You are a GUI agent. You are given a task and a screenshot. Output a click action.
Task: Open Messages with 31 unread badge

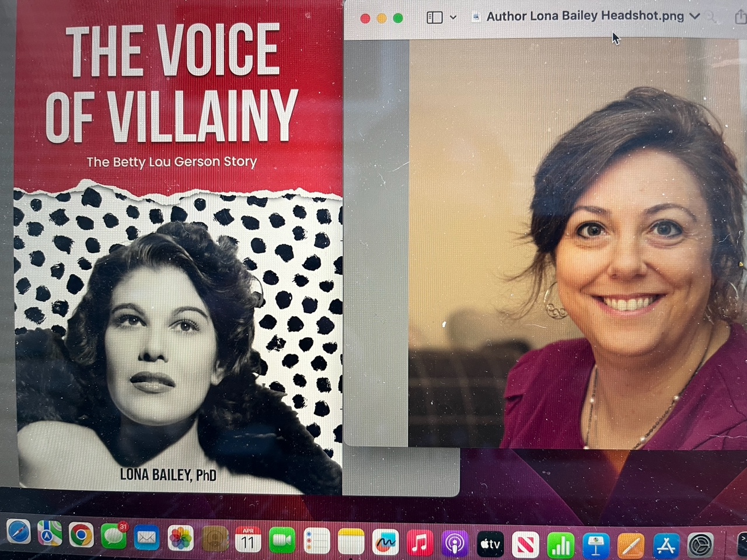click(113, 536)
